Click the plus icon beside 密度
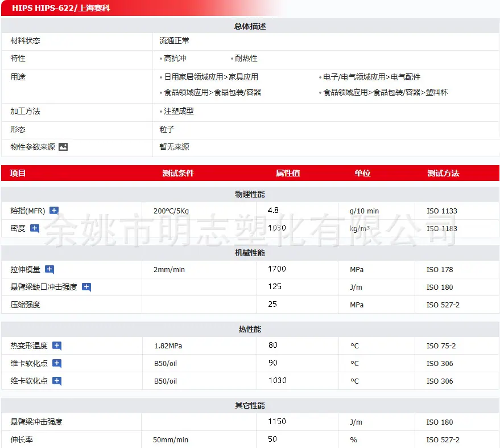 pos(35,228)
